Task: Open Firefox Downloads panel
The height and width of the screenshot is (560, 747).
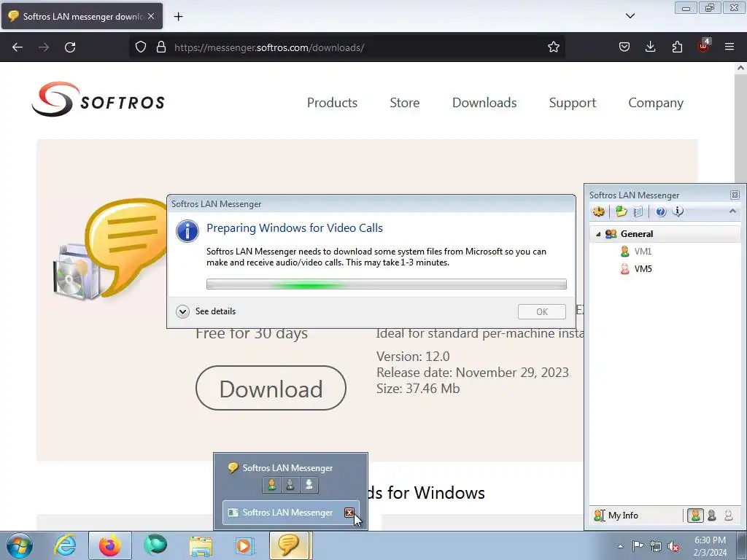Action: (650, 47)
